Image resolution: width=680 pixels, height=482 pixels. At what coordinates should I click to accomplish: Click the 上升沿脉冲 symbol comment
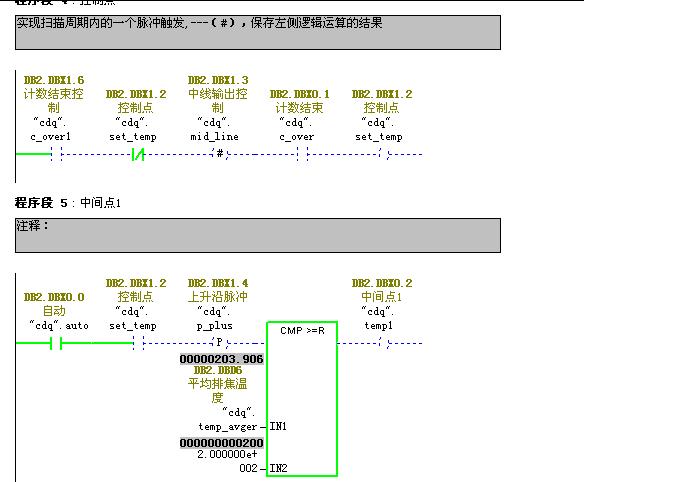pos(218,297)
